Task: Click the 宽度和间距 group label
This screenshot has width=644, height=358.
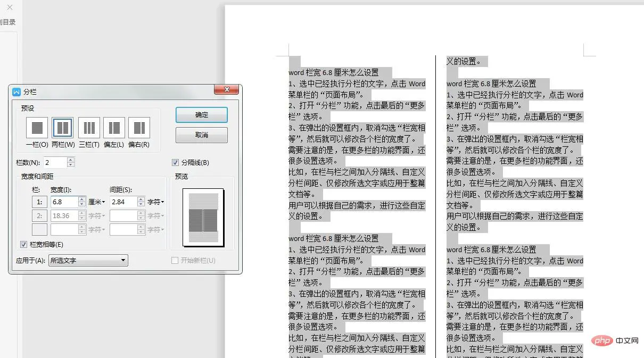Action: point(37,177)
